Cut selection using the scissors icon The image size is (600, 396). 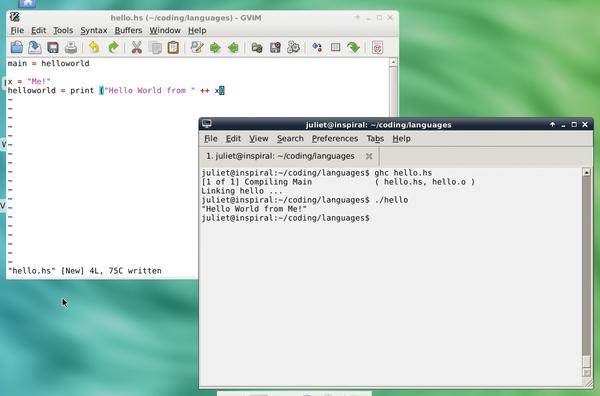pyautogui.click(x=137, y=47)
